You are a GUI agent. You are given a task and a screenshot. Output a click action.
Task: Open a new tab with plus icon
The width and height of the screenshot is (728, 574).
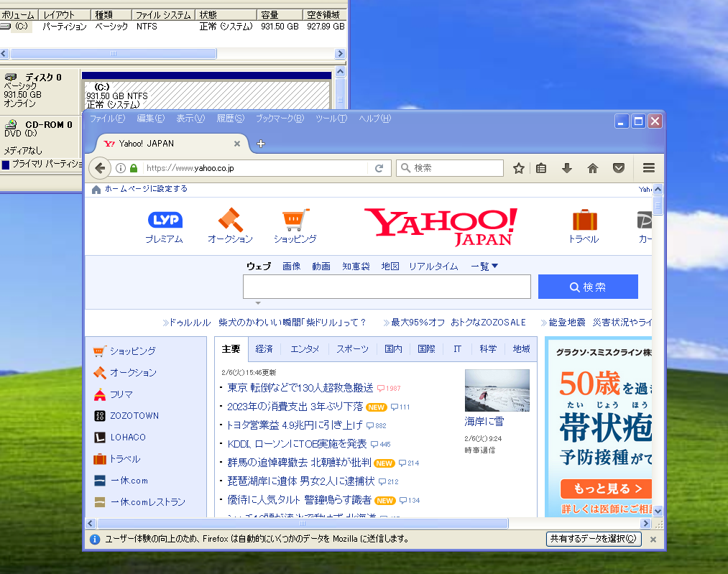coord(261,144)
